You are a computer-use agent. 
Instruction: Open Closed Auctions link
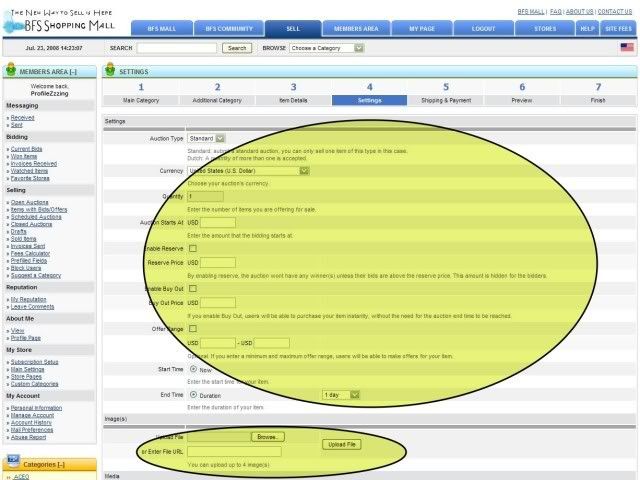[31, 224]
